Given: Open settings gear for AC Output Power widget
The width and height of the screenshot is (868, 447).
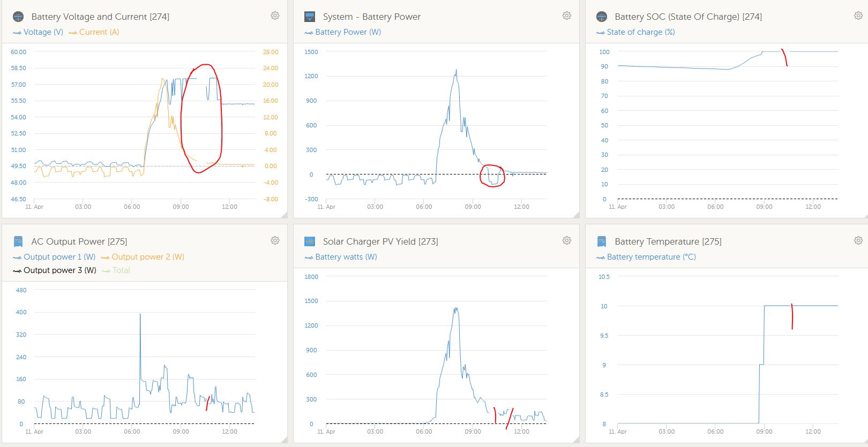Looking at the screenshot, I should [275, 241].
